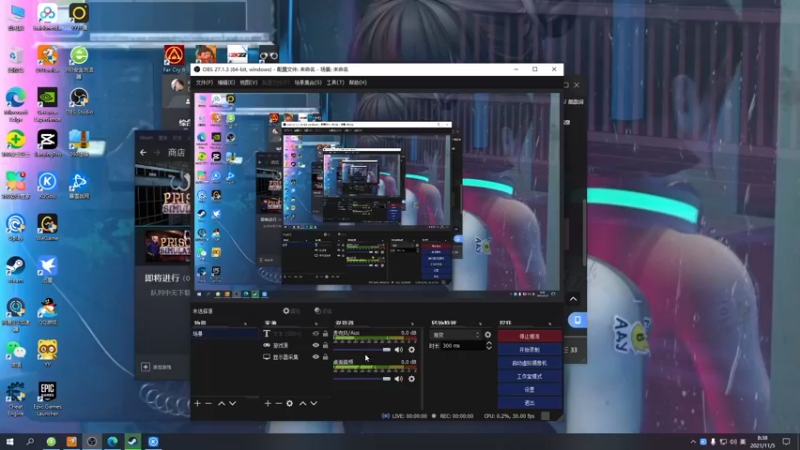This screenshot has width=800, height=450.
Task: Remove the selected source with the minus button
Action: (279, 404)
